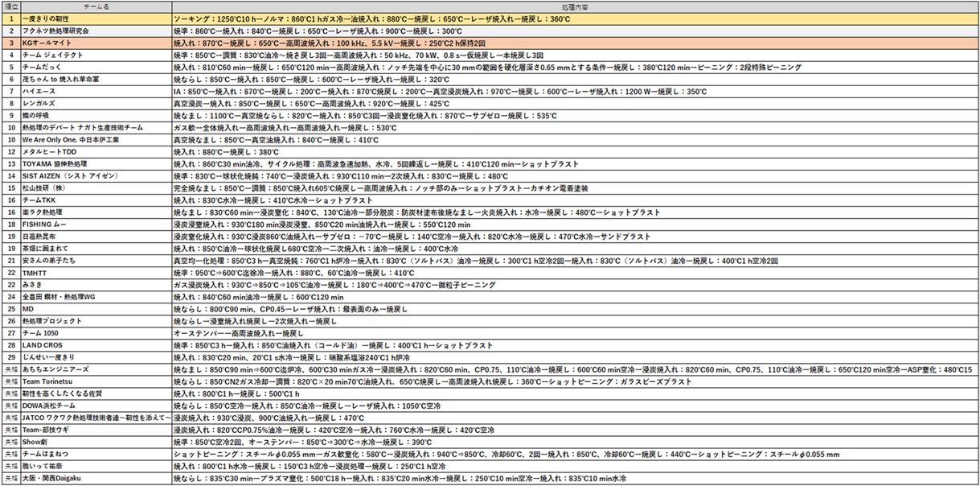The width and height of the screenshot is (980, 486).
Task: Select the Team Torinetsu cell
Action: 96,381
